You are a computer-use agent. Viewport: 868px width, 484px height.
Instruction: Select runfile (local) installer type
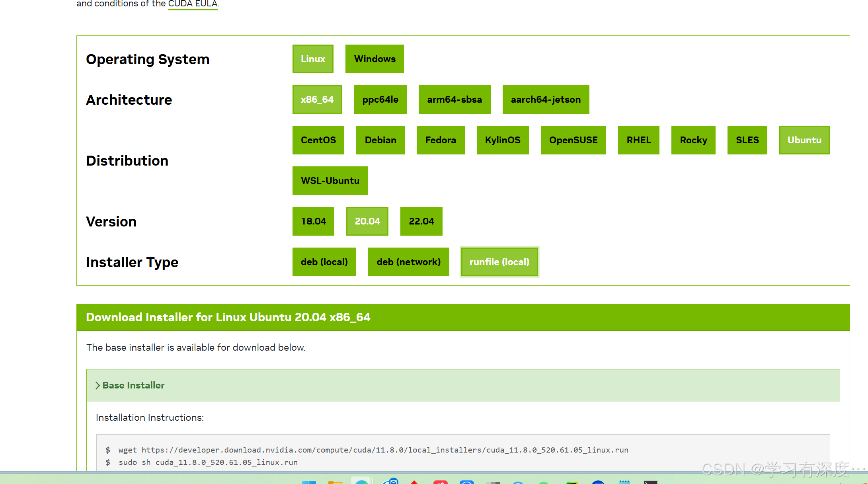click(x=499, y=262)
